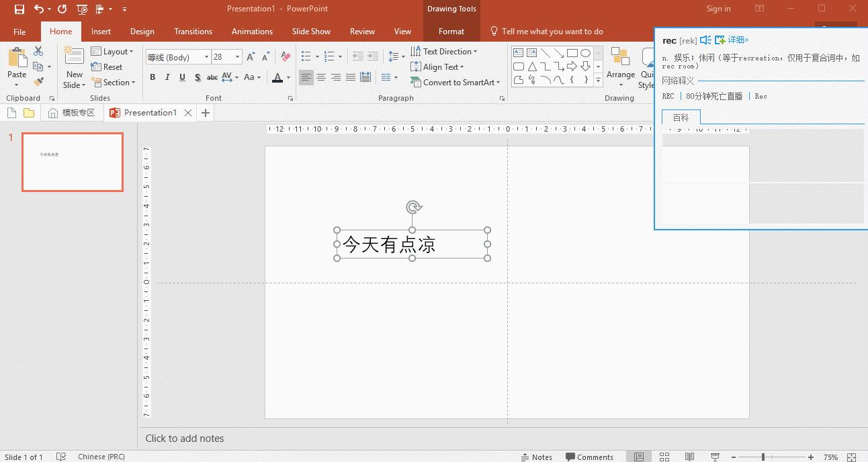Viewport: 868px width, 462px height.
Task: Open the font name dropdown
Action: point(206,57)
